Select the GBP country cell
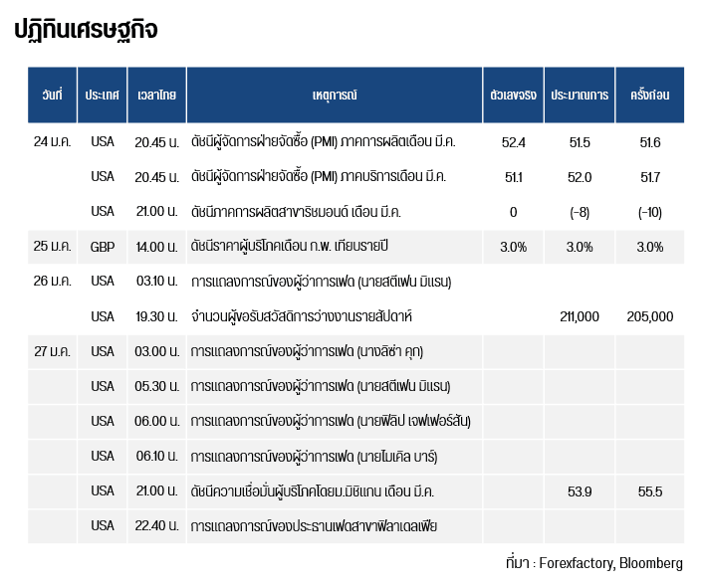Image resolution: width=702 pixels, height=588 pixels. click(102, 247)
